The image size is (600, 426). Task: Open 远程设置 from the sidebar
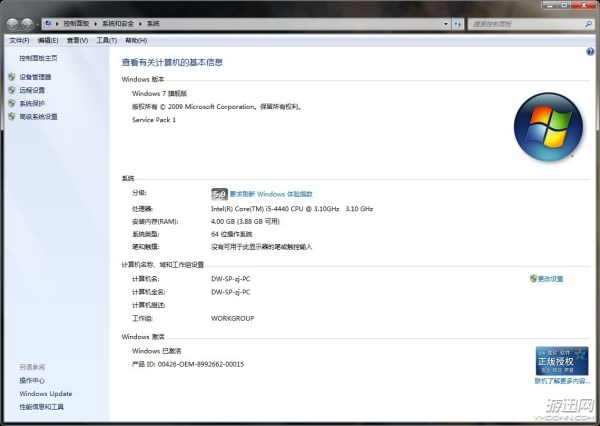pos(32,90)
